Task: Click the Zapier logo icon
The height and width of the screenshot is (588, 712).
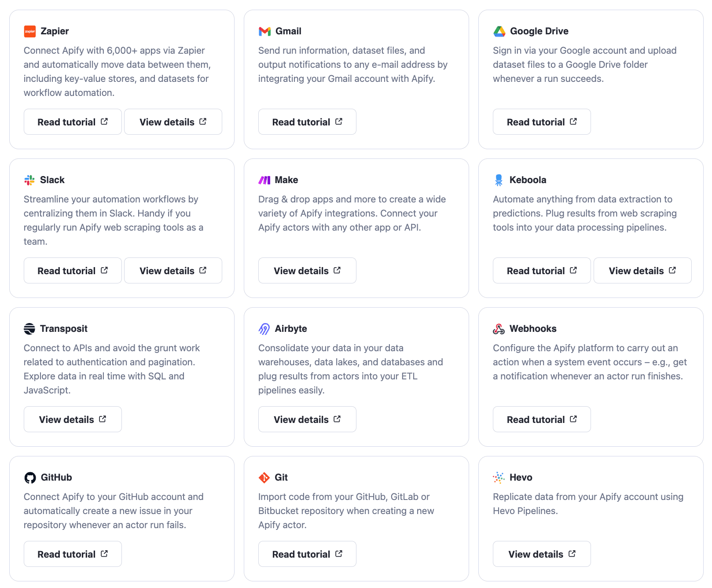Action: click(x=30, y=31)
